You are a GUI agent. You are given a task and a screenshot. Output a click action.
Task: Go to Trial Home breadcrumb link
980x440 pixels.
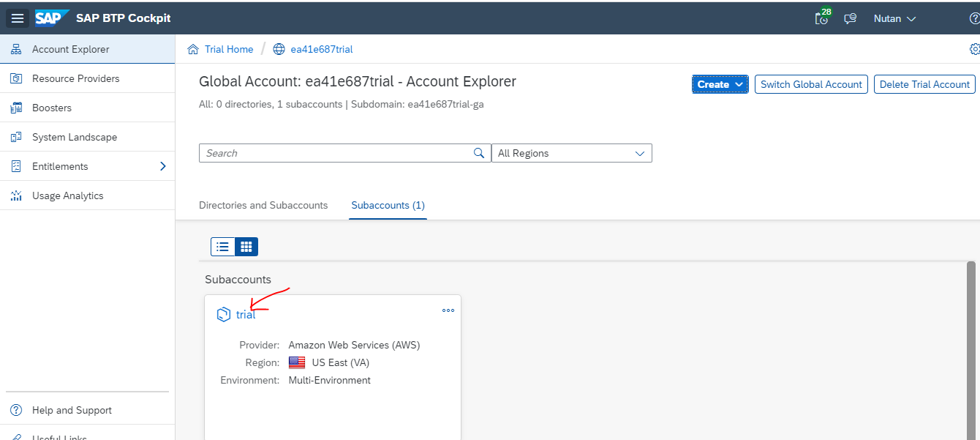(x=229, y=49)
